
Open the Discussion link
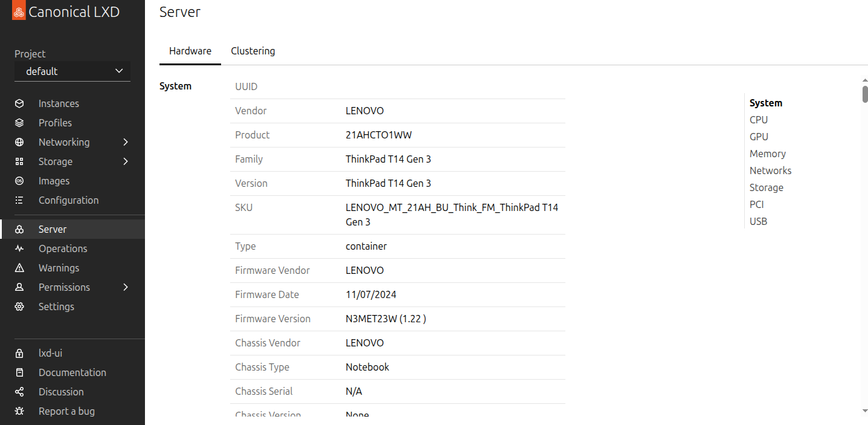click(61, 392)
